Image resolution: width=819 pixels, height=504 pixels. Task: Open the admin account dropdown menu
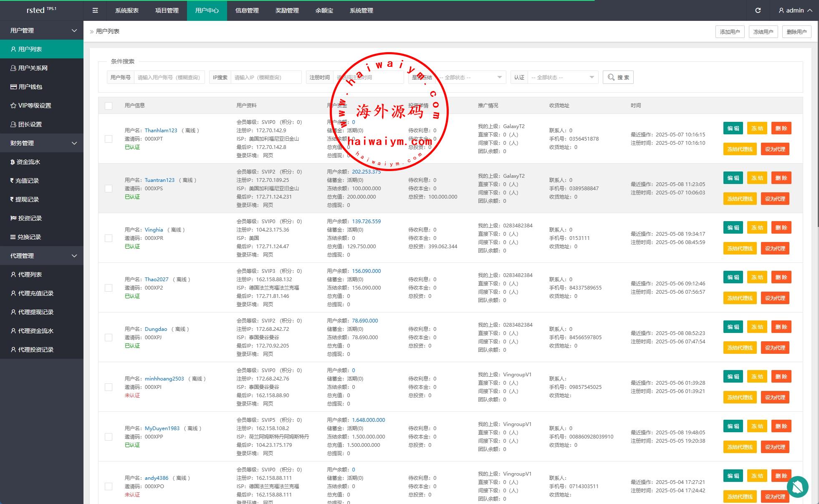(x=795, y=10)
